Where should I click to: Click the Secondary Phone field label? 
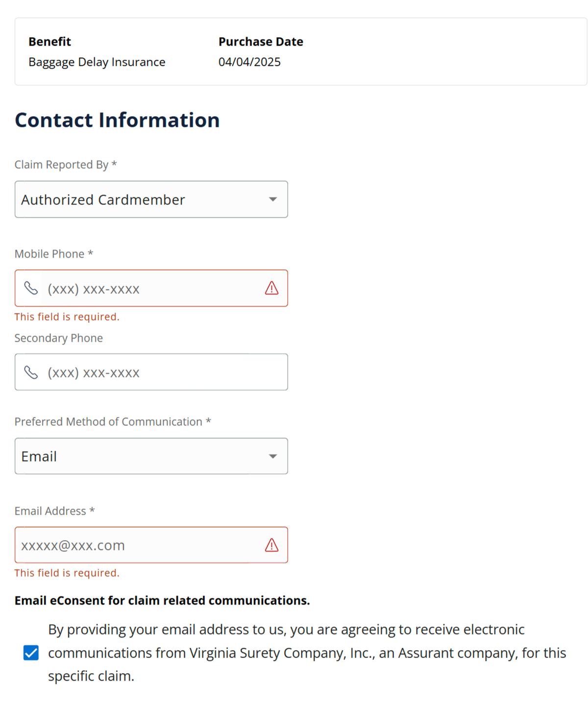[59, 338]
